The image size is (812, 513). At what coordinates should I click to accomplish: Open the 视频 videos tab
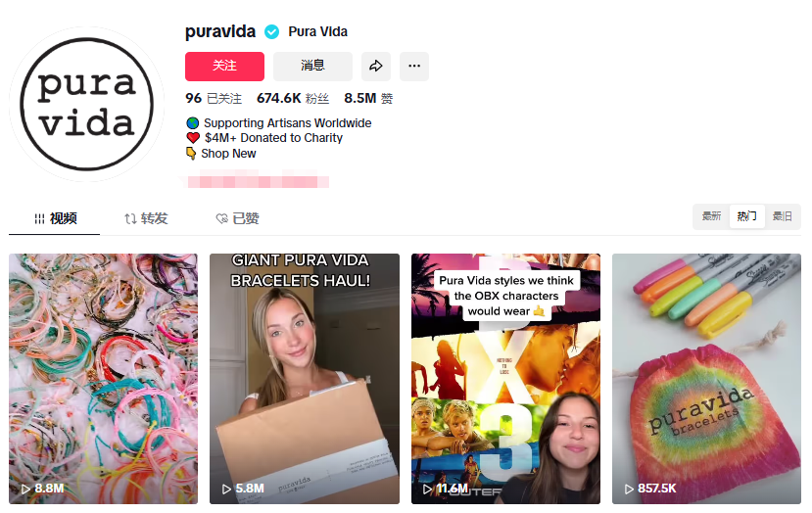pyautogui.click(x=55, y=218)
